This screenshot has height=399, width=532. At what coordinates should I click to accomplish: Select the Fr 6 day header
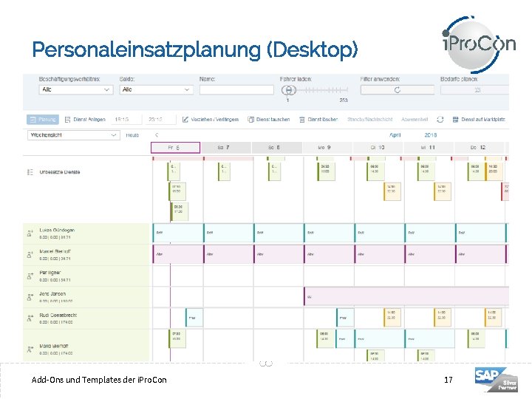pyautogui.click(x=175, y=148)
